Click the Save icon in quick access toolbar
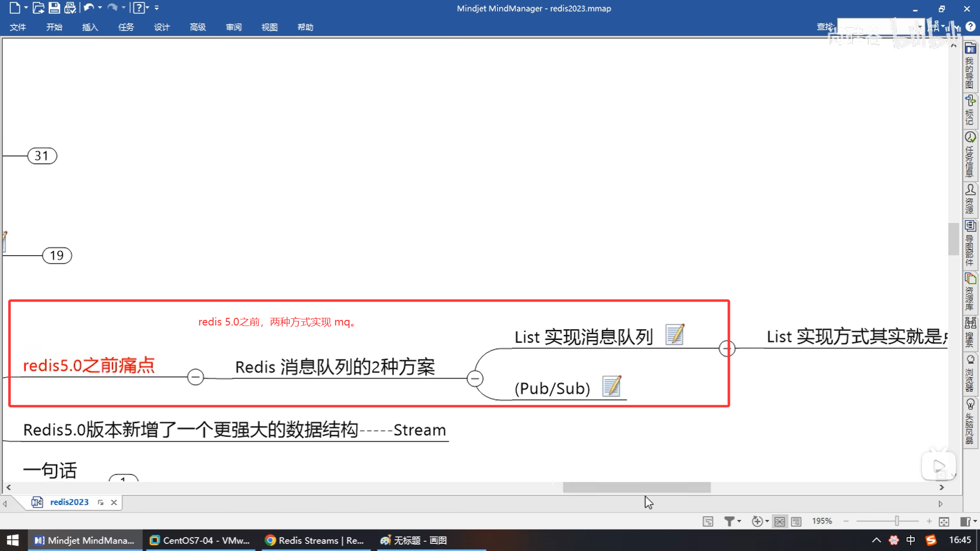980x551 pixels. (x=54, y=8)
